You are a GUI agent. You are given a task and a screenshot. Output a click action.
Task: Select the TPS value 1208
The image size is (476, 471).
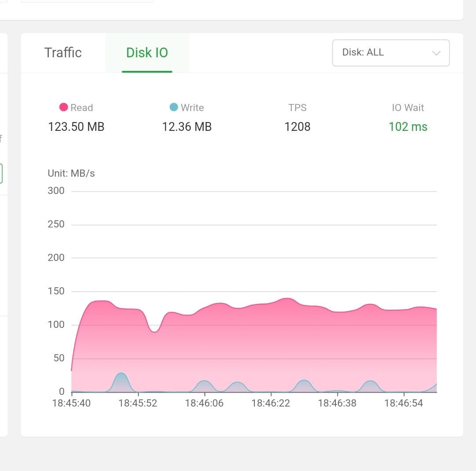click(x=297, y=126)
